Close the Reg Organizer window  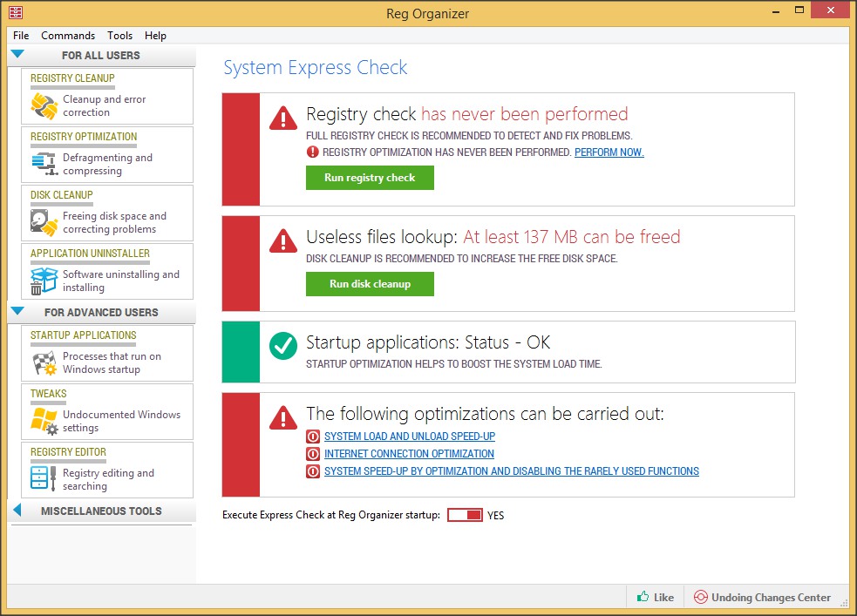point(831,10)
